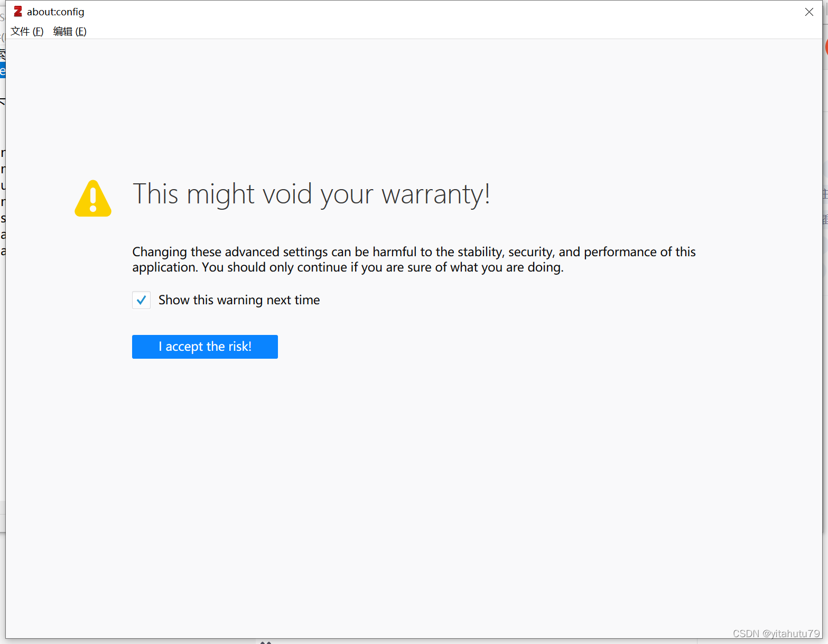This screenshot has width=828, height=644.
Task: Select the This might void your warranty! heading
Action: coord(311,194)
